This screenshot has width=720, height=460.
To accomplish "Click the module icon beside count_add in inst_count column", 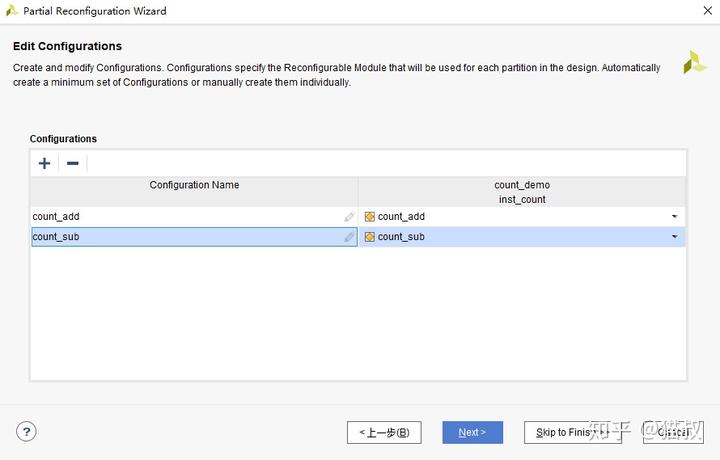I will pos(370,217).
